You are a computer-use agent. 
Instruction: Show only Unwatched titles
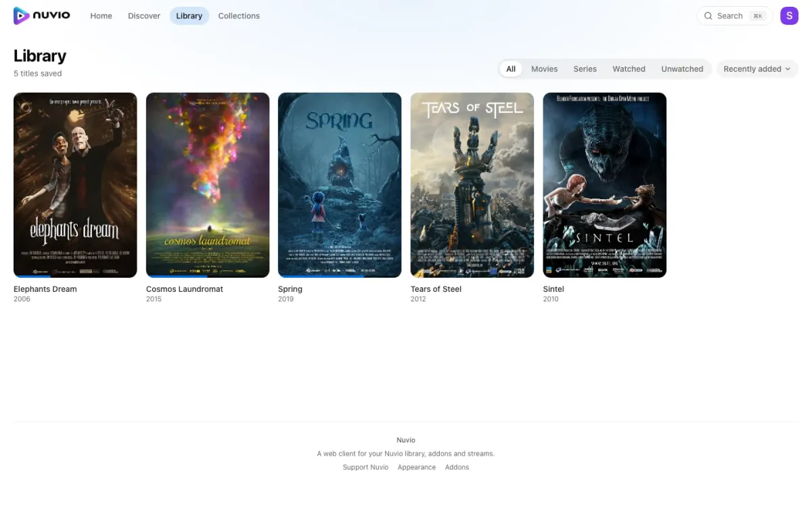(x=682, y=68)
